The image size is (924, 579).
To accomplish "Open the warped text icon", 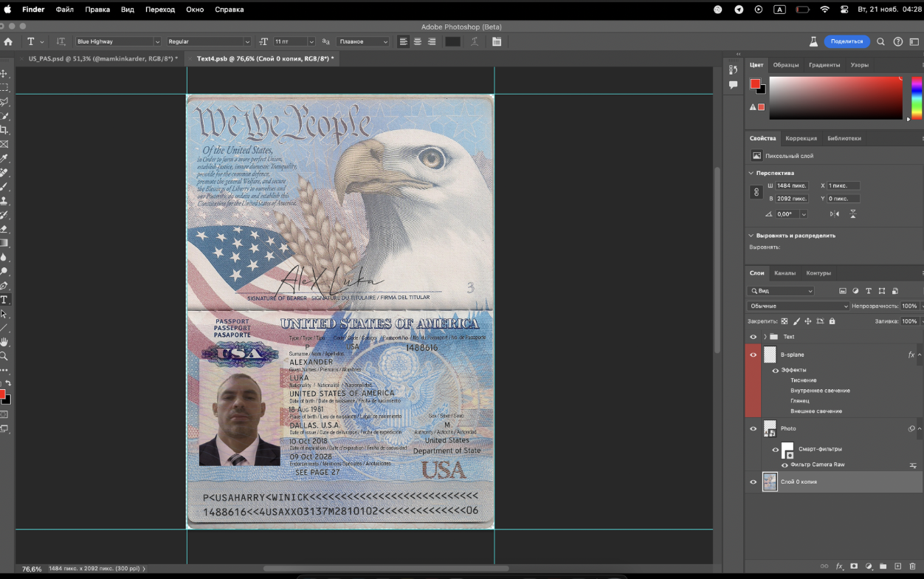I will (475, 42).
